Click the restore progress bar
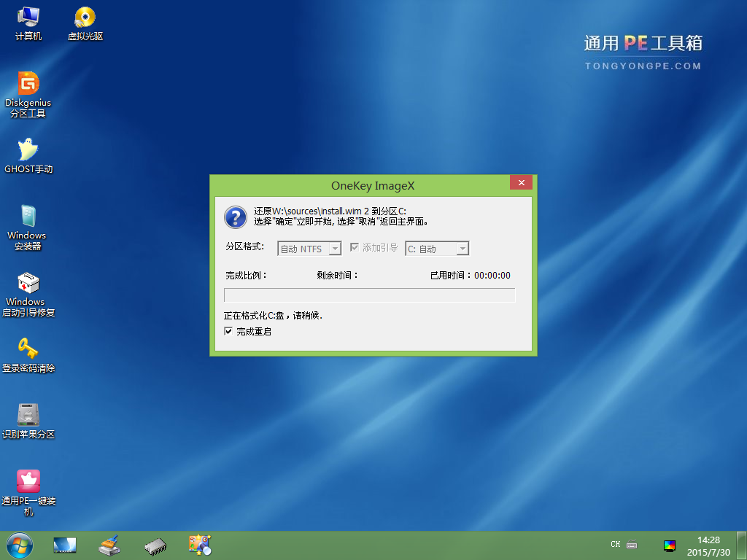Image resolution: width=747 pixels, height=560 pixels. click(370, 295)
